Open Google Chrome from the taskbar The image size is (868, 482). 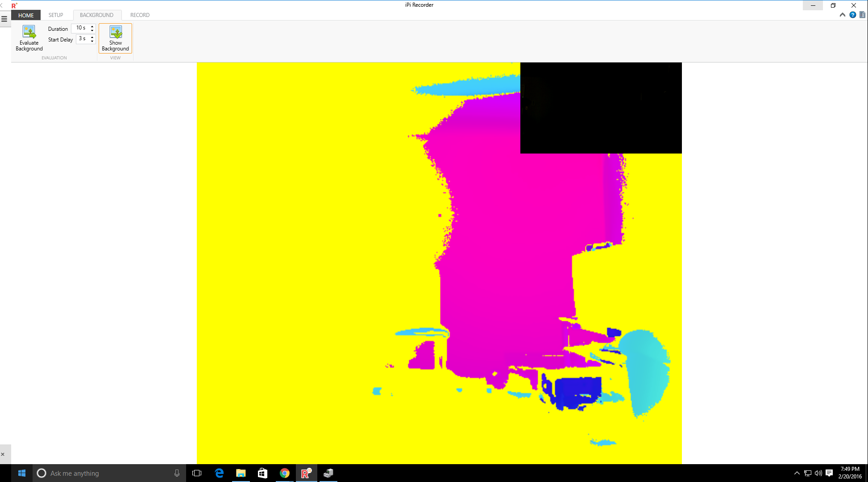(x=285, y=473)
